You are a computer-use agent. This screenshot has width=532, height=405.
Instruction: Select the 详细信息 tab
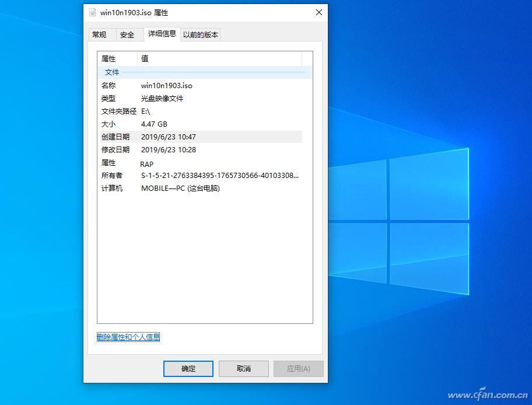[x=162, y=34]
